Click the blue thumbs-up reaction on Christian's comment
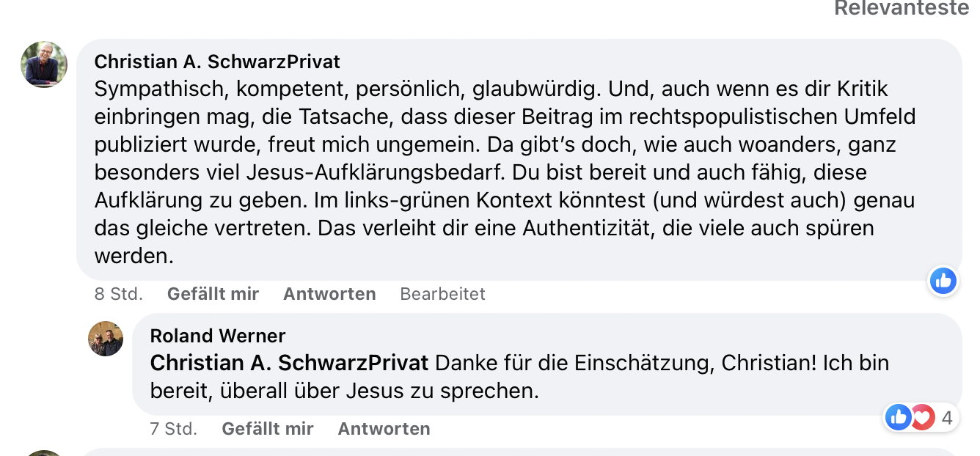 [x=943, y=280]
